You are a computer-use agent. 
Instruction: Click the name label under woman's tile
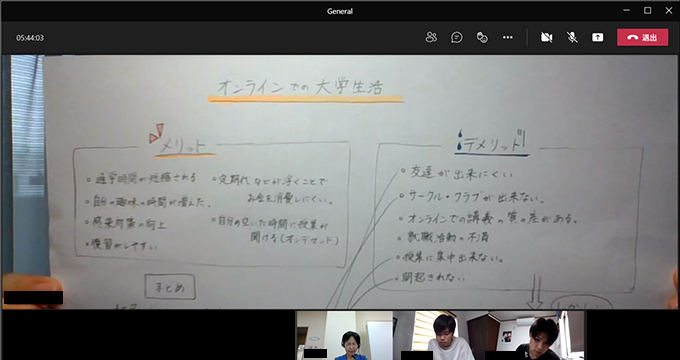[315, 353]
